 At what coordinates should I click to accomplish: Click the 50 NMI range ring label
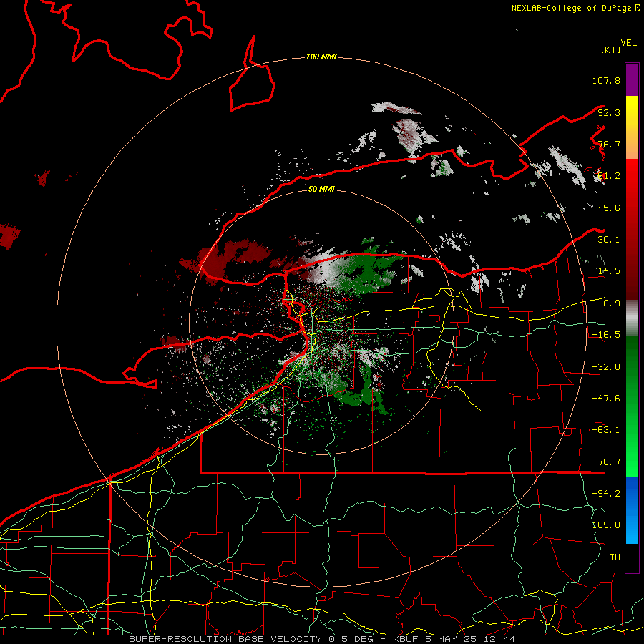tap(321, 189)
